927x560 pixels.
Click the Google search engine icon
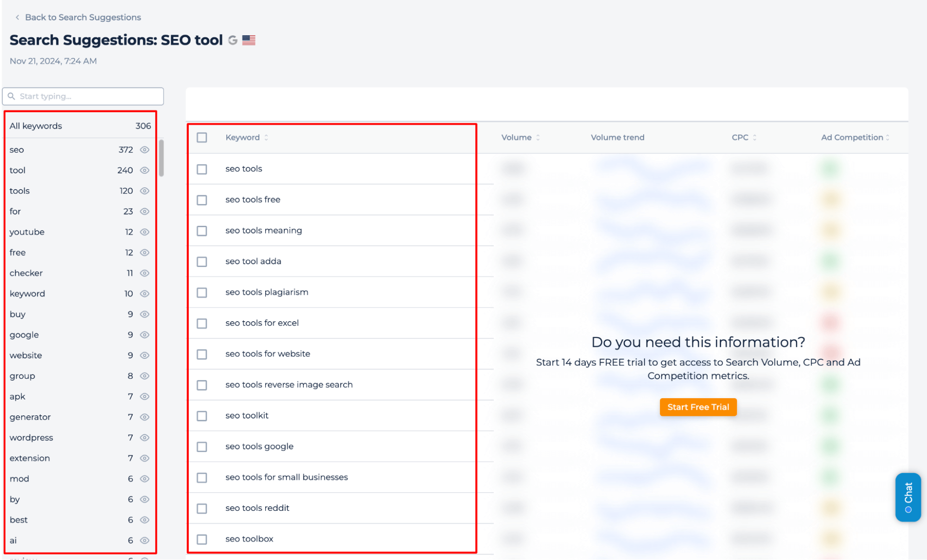tap(233, 40)
